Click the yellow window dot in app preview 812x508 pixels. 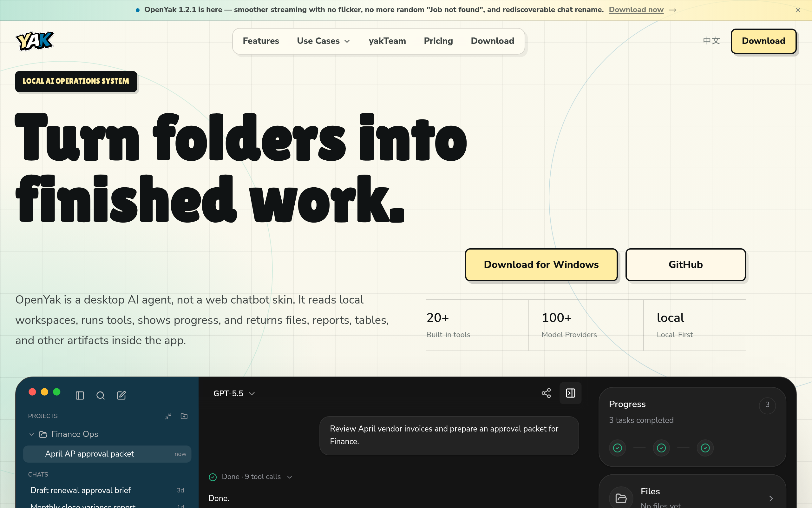[44, 392]
